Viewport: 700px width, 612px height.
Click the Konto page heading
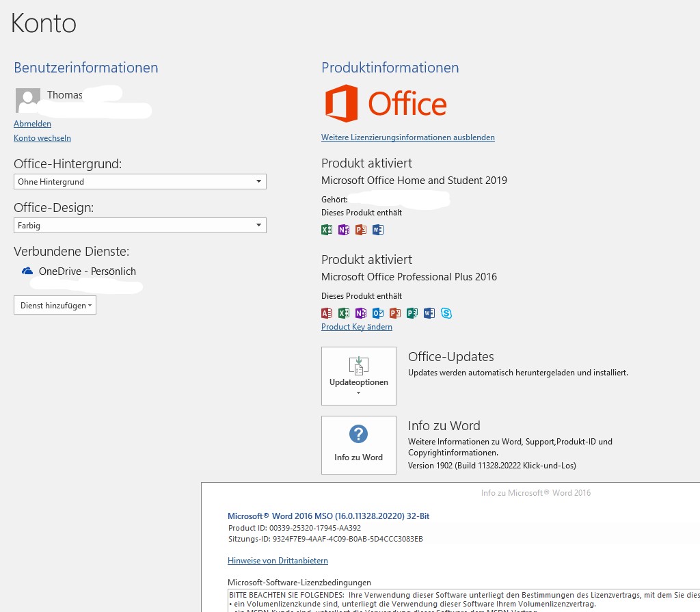[44, 23]
